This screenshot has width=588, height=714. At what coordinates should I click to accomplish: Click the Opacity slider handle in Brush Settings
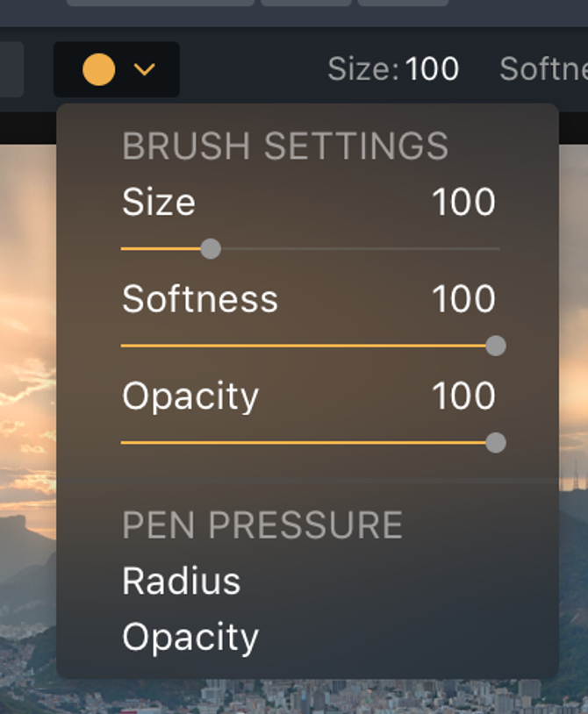coord(496,443)
